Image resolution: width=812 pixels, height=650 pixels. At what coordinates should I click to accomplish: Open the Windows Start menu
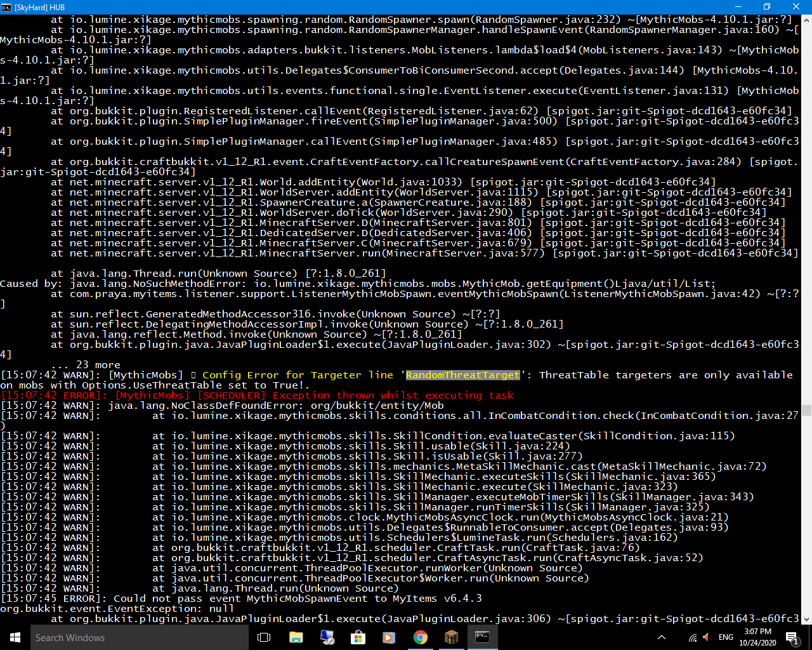click(15, 637)
